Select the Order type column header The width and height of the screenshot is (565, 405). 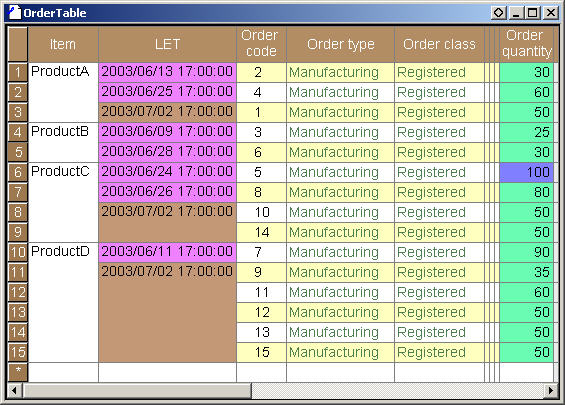pyautogui.click(x=341, y=44)
